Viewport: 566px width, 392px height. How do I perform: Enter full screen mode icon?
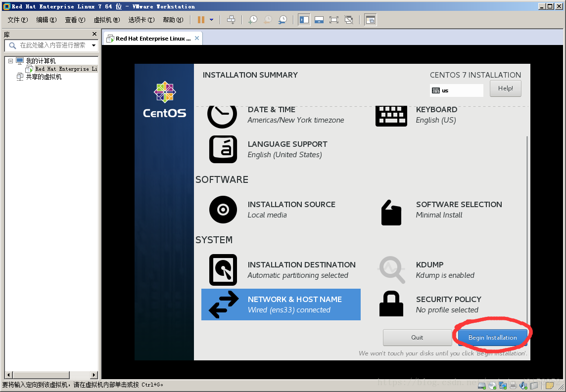[x=334, y=20]
